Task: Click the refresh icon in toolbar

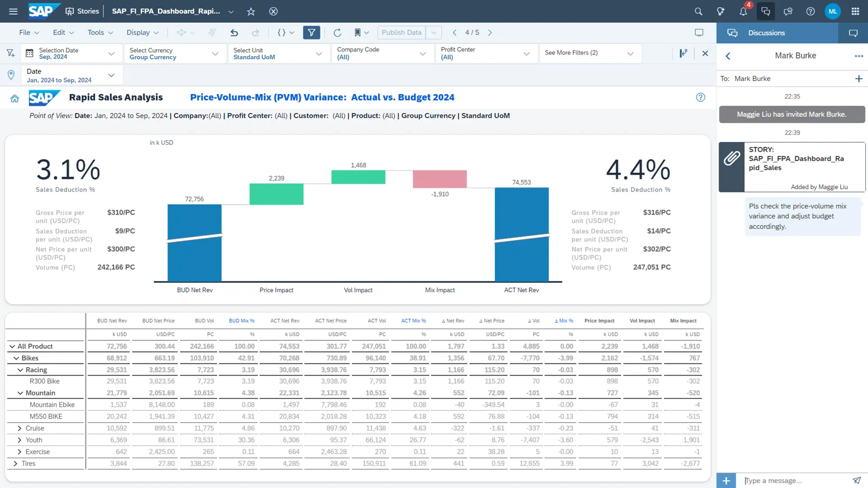Action: point(337,33)
